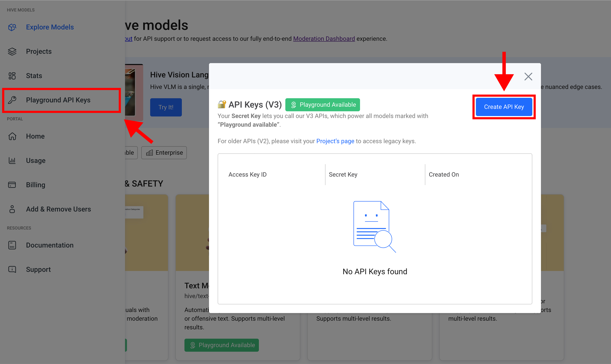Click the Created On column header
The width and height of the screenshot is (611, 364).
click(444, 174)
